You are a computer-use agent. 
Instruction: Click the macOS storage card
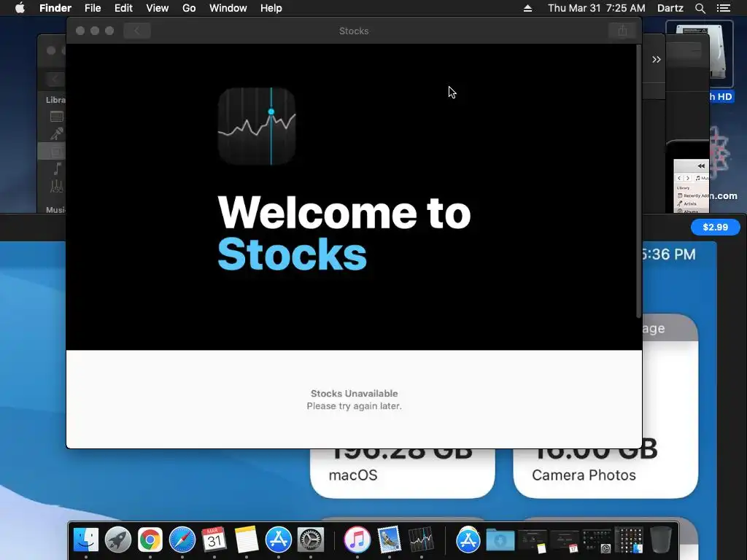tap(403, 472)
